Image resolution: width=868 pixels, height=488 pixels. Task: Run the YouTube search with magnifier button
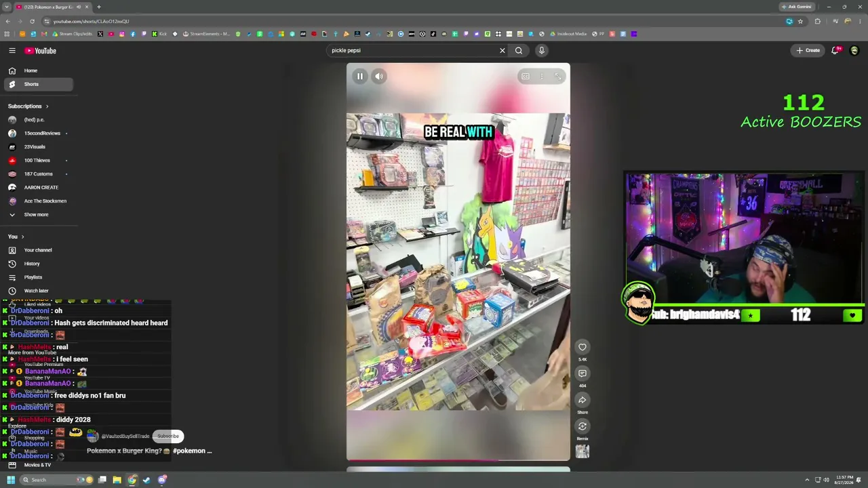(x=519, y=50)
